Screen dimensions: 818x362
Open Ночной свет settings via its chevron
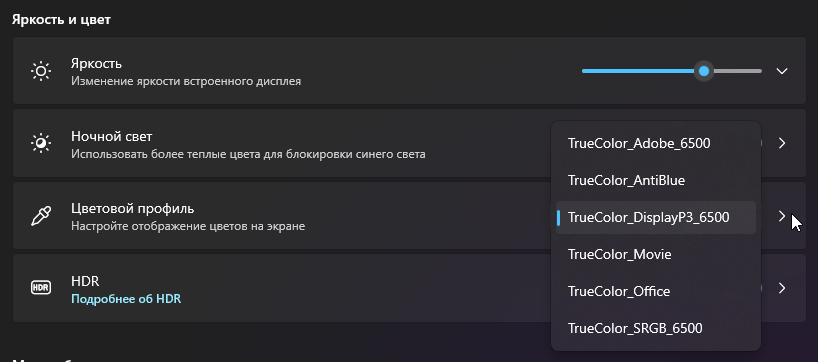781,143
